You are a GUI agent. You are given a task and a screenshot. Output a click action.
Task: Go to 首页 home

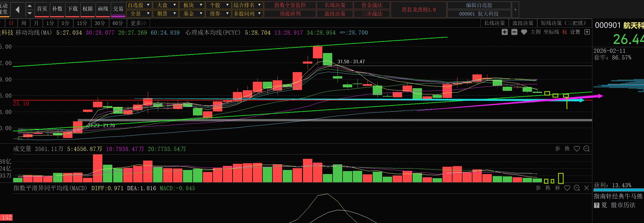point(42,9)
